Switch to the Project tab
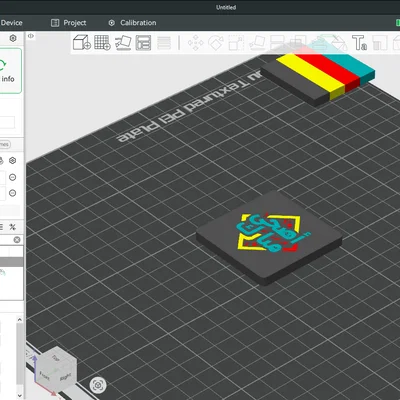Image resolution: width=400 pixels, height=400 pixels. tap(69, 23)
